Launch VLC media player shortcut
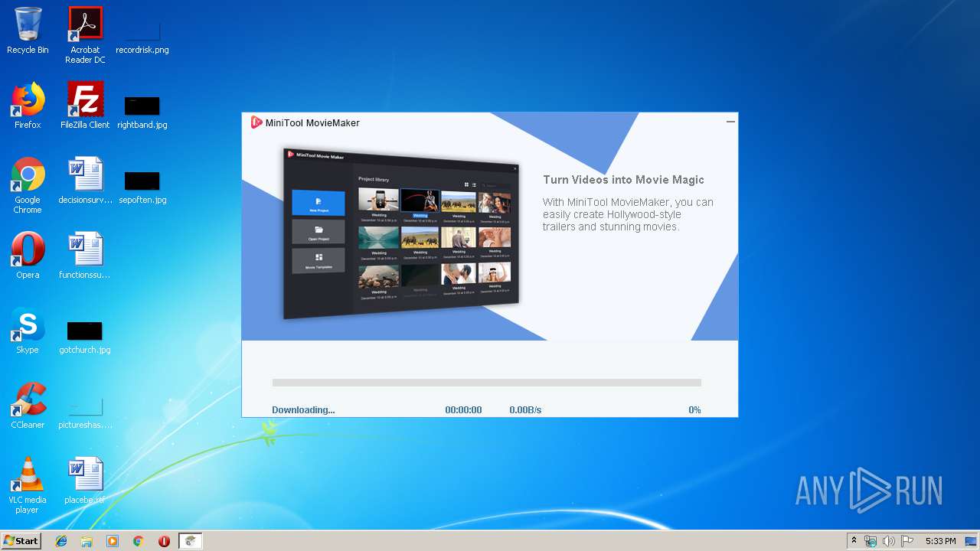Screen dimensions: 980x551 (x=28, y=485)
